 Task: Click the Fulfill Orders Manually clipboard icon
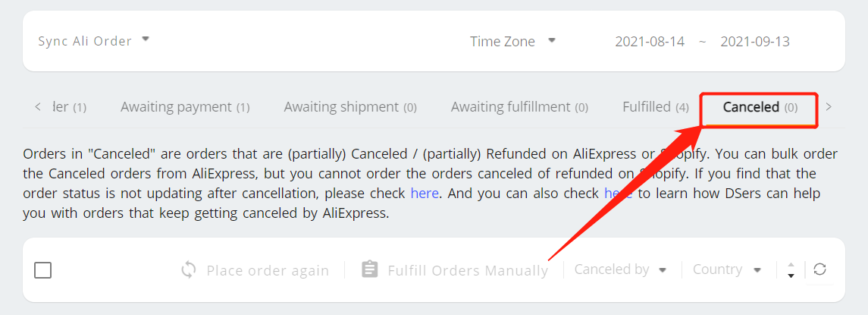369,269
